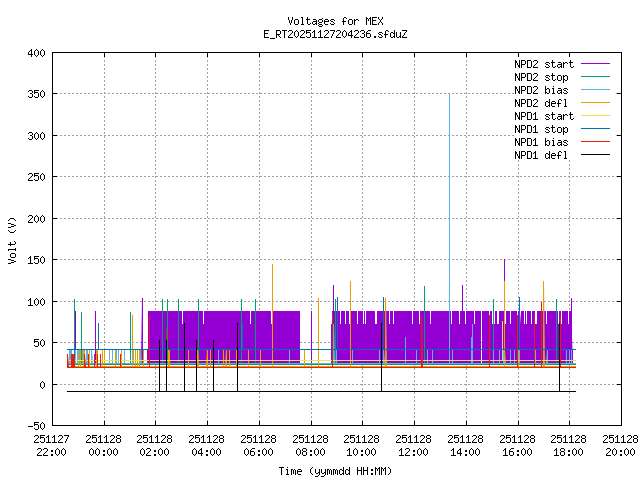
Task: Click the NPD1 start legend label
Action: [x=541, y=116]
